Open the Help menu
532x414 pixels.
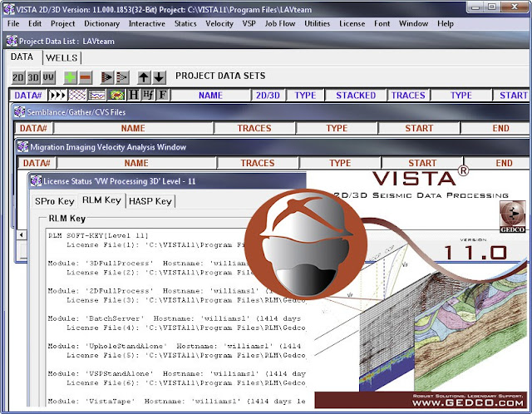(x=446, y=23)
